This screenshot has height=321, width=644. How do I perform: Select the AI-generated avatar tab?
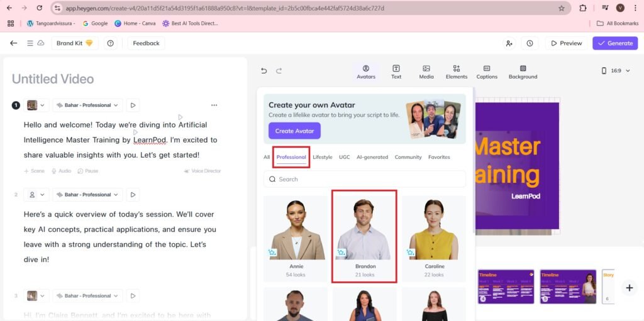tap(372, 157)
